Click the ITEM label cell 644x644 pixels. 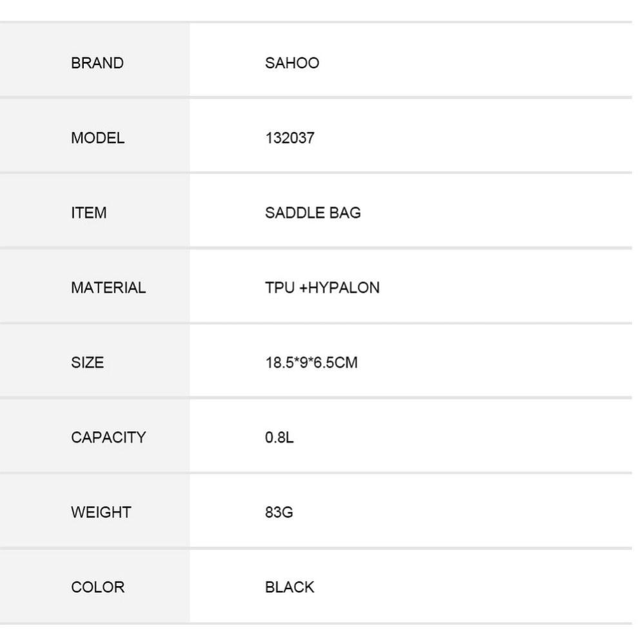pos(95,210)
